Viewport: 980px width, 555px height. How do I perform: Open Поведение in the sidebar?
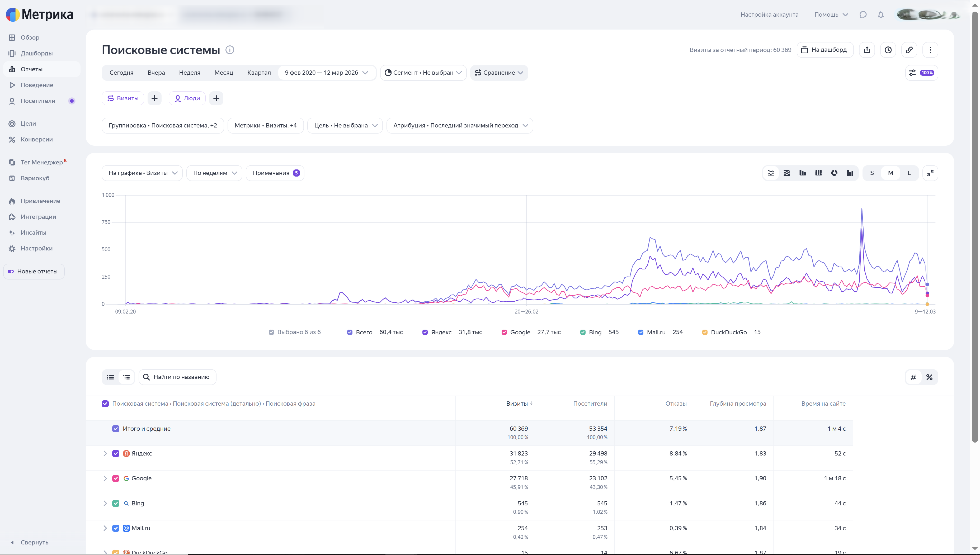click(x=42, y=85)
